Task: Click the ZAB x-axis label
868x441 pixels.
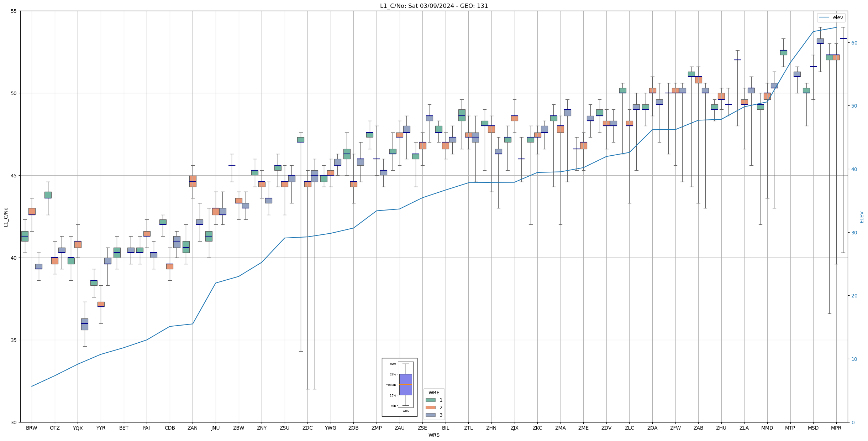Action: pos(698,428)
